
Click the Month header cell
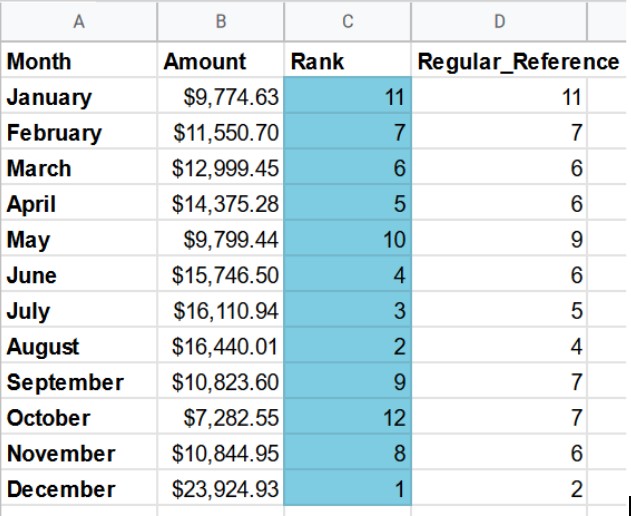[x=78, y=62]
